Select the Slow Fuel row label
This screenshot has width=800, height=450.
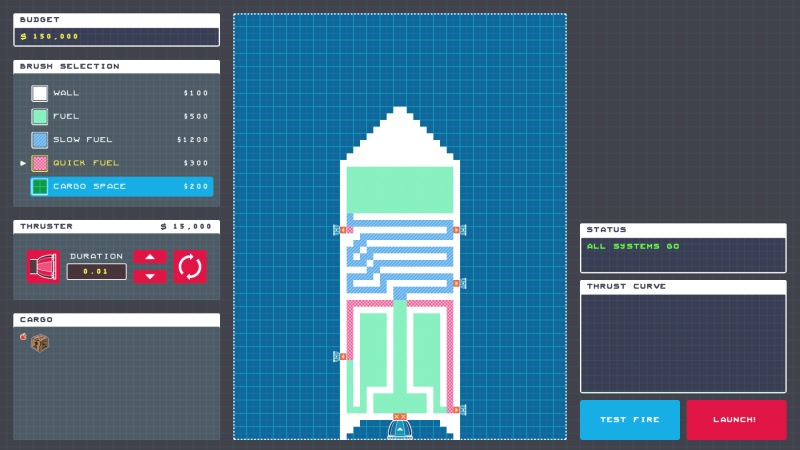coord(83,140)
